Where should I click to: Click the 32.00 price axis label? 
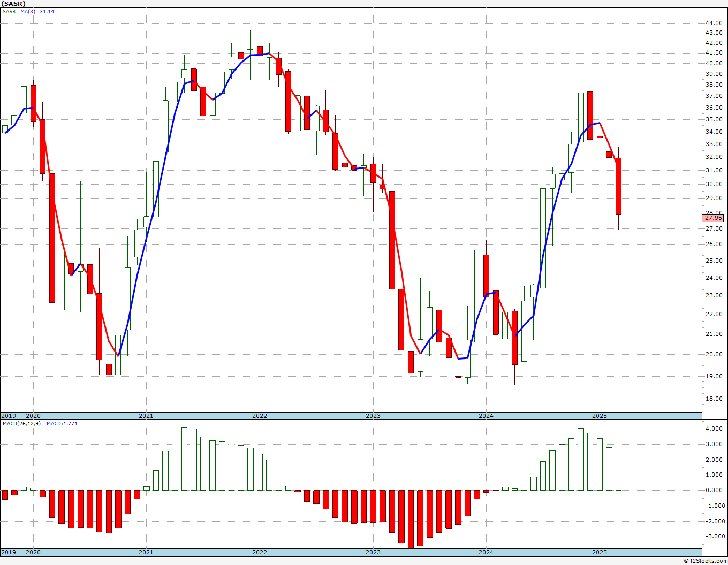coord(715,157)
